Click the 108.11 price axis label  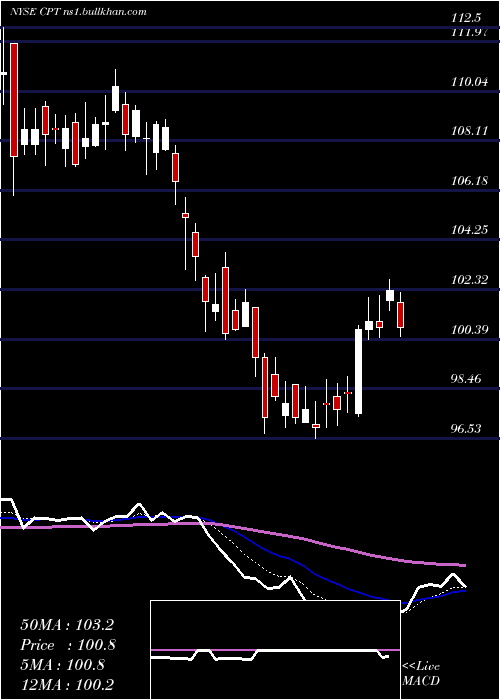[469, 130]
